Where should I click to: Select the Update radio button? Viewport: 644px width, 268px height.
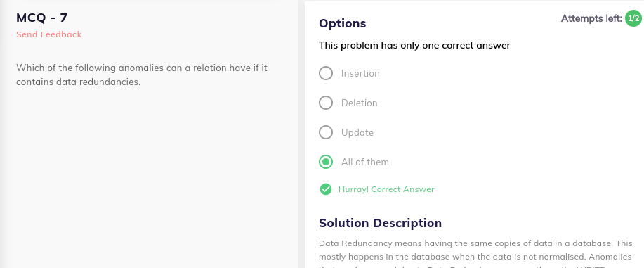(x=326, y=132)
